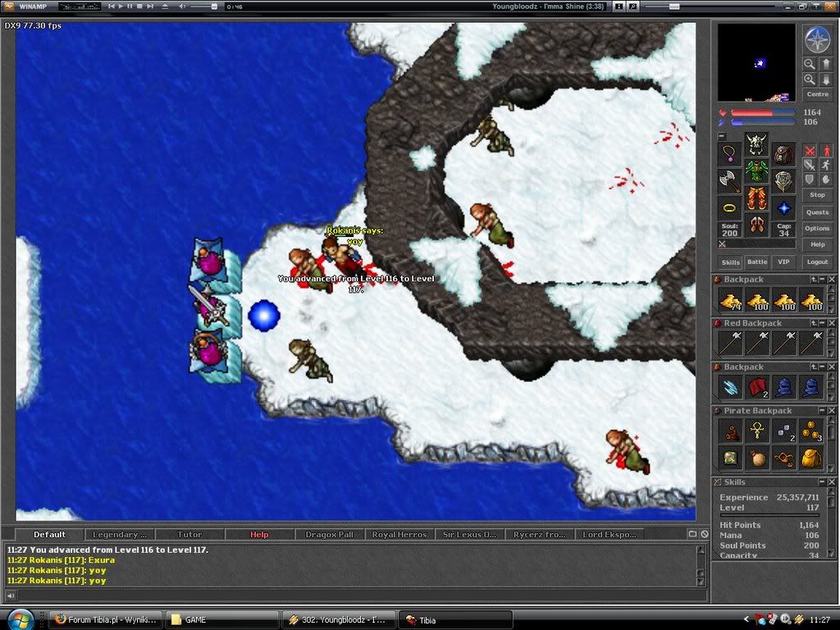Open the equipped pirate backpack slot
Screen dimensions: 840x630
coord(783,155)
